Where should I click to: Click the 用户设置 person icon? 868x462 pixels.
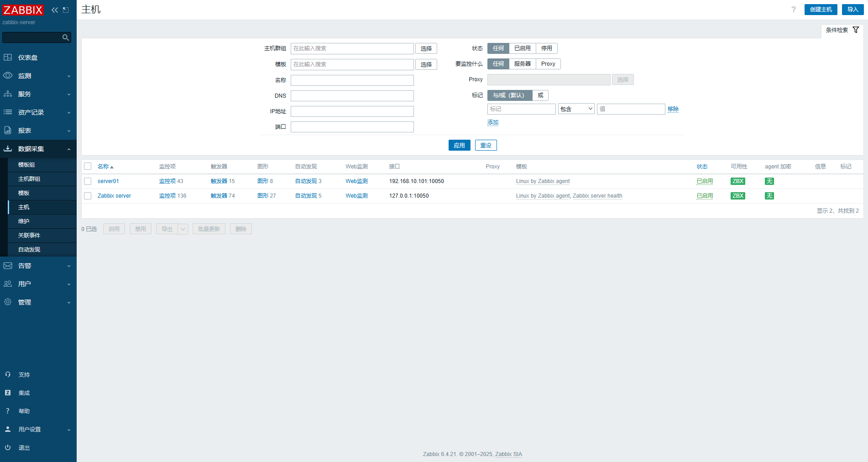click(8, 429)
